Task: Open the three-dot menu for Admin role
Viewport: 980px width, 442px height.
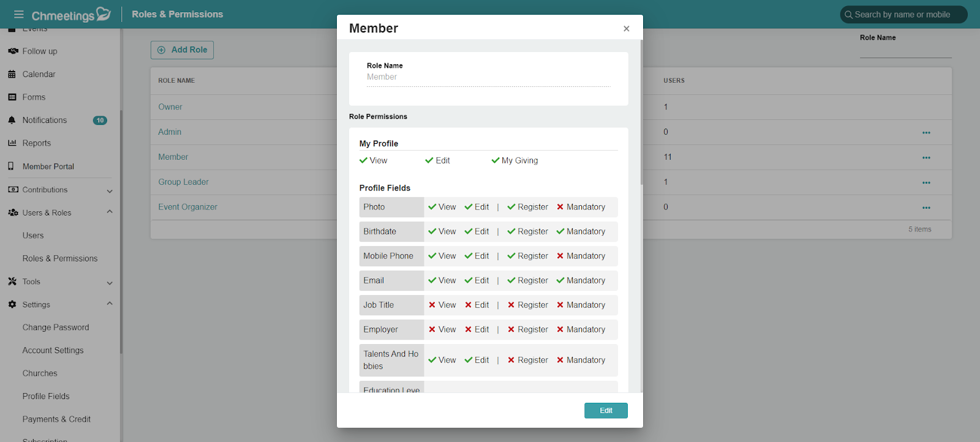Action: (926, 132)
